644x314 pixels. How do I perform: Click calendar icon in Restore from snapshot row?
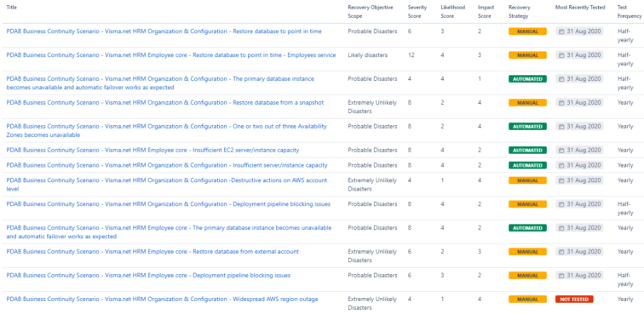click(x=561, y=103)
